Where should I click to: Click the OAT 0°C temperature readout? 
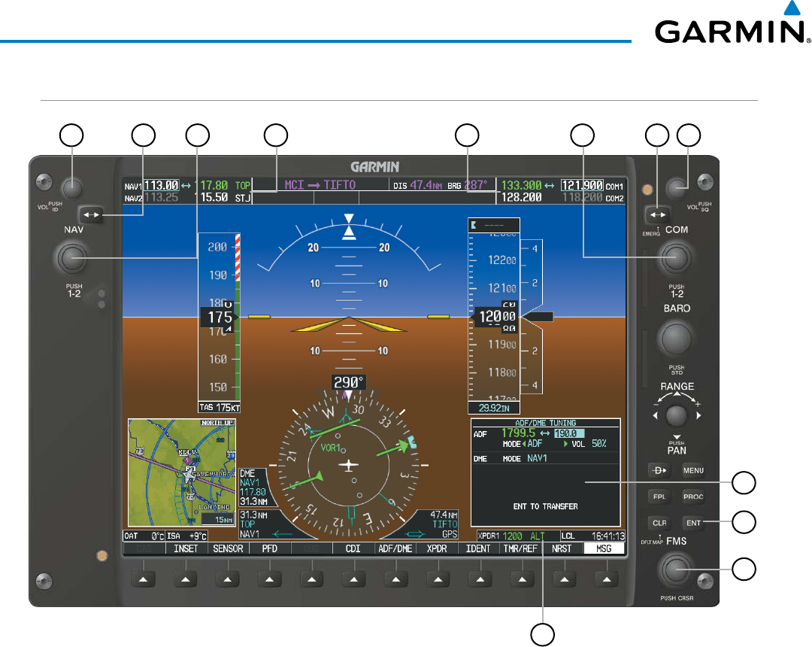click(x=144, y=536)
